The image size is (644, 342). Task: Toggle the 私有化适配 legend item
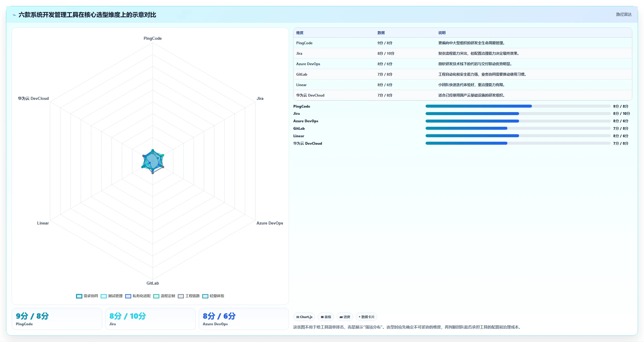pos(138,296)
